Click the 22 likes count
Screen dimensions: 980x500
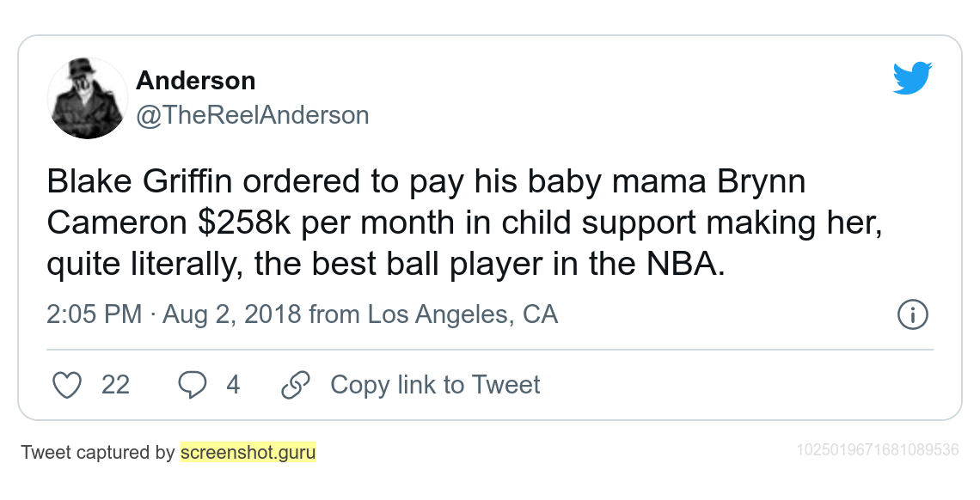pyautogui.click(x=116, y=385)
